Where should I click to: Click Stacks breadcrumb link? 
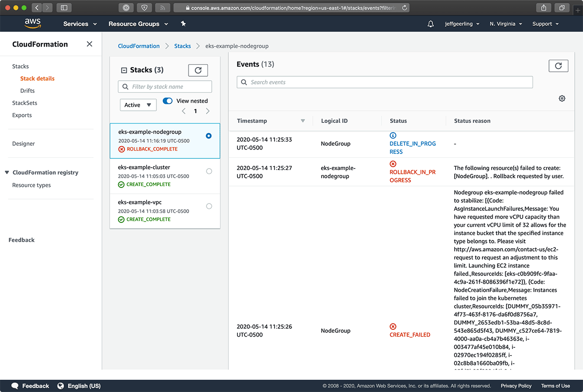click(x=183, y=46)
